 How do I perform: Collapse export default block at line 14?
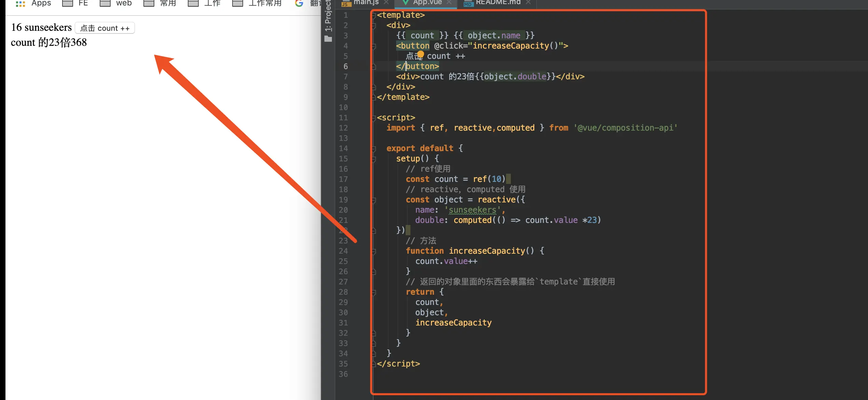point(374,149)
